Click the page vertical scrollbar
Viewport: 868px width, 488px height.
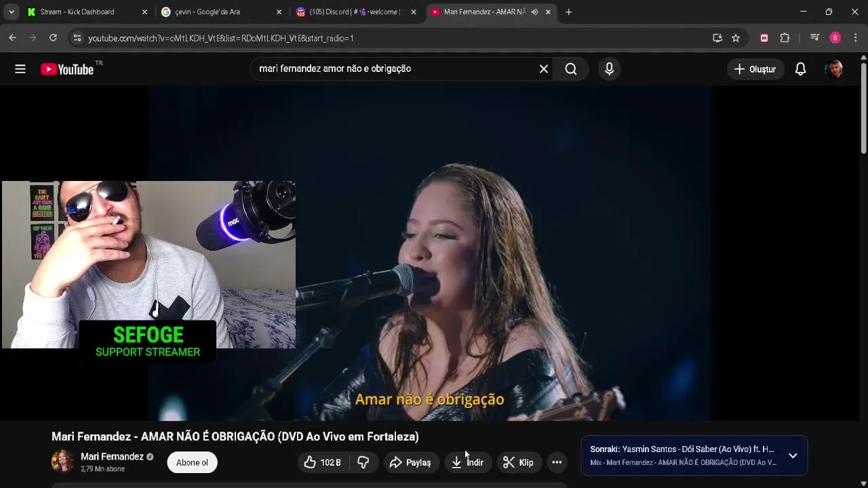[x=863, y=108]
